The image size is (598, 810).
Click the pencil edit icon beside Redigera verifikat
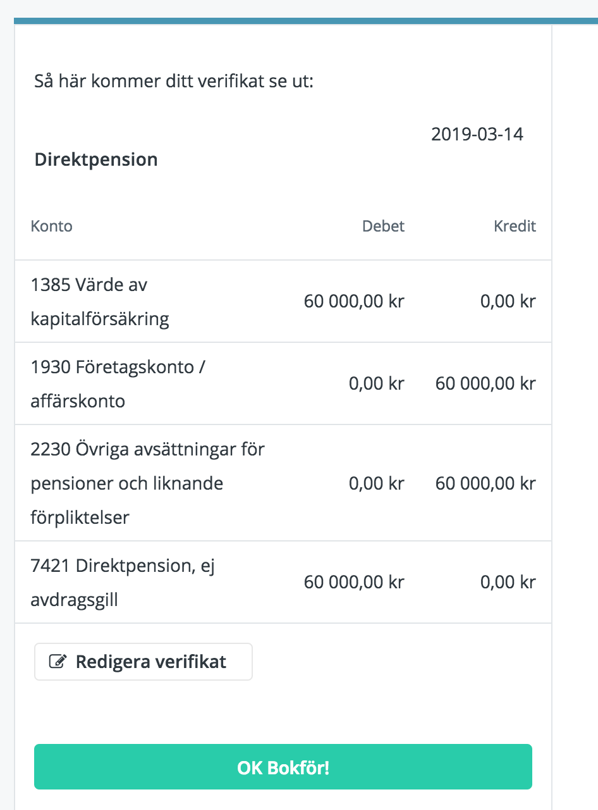point(58,661)
